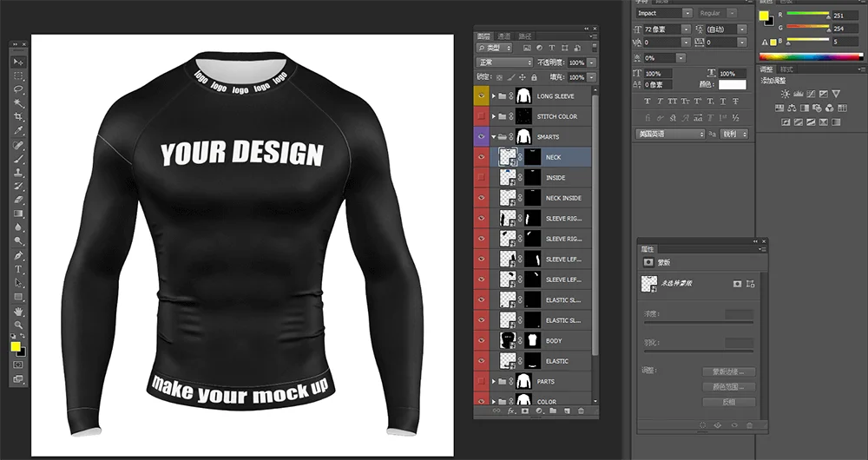Add a Levels adjustment
This screenshot has width=868, height=460.
798,94
